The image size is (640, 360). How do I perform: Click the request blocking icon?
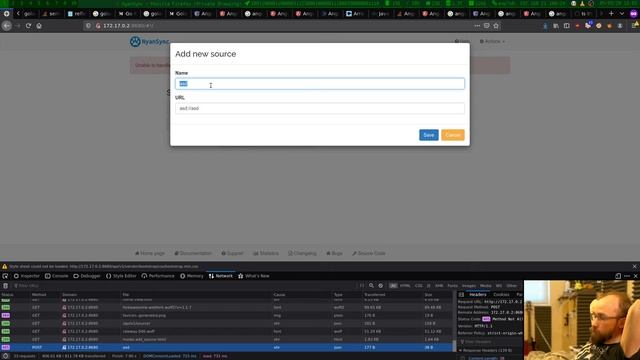tap(380, 286)
